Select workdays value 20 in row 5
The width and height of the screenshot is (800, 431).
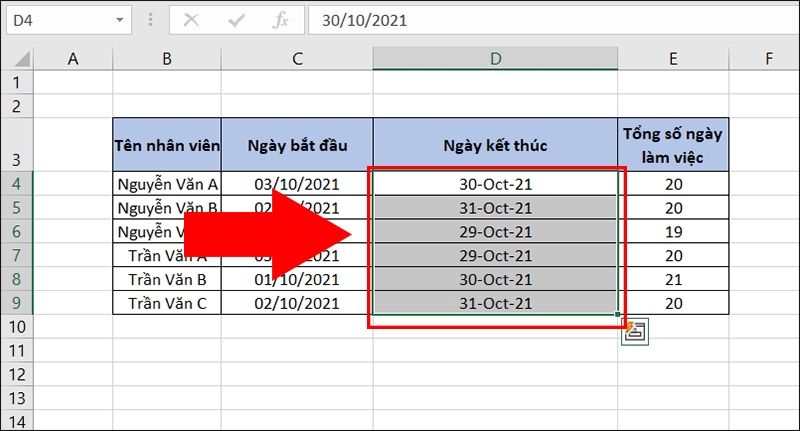tap(673, 208)
